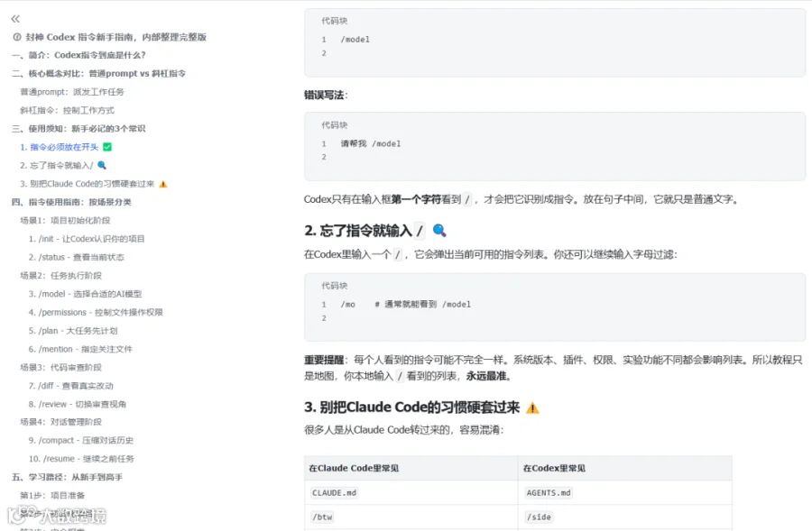The height and width of the screenshot is (531, 812).
Task: Select '第1步：项目准备' outline entry
Action: click(x=52, y=496)
